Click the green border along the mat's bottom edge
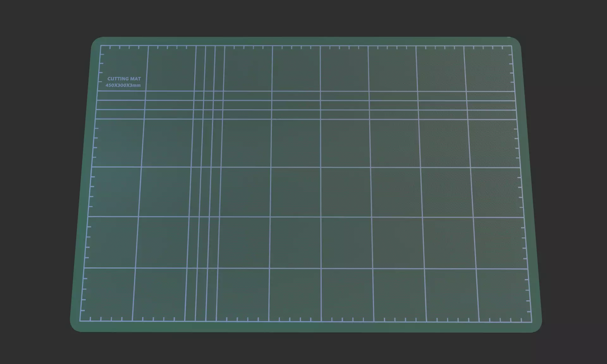The image size is (607, 364). (303, 327)
